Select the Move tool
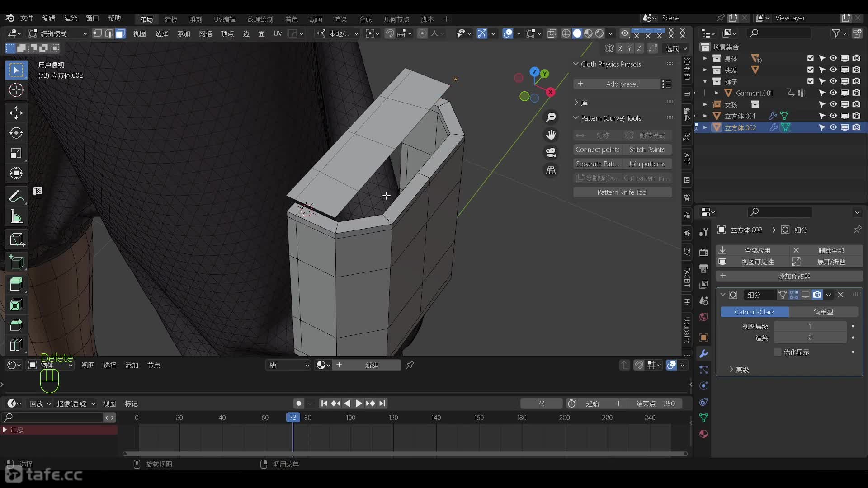868x488 pixels. (16, 113)
